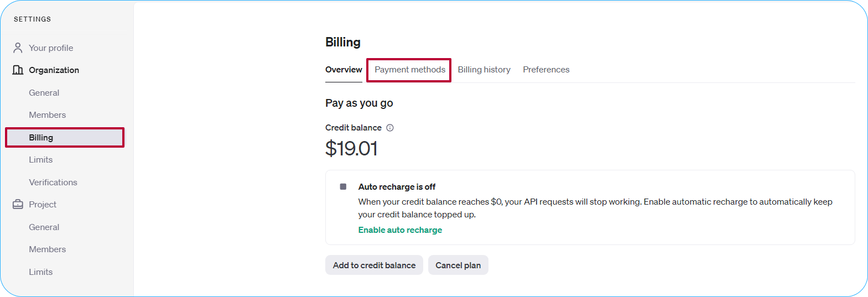Click Add to credit balance button
This screenshot has height=297, width=868.
point(374,265)
